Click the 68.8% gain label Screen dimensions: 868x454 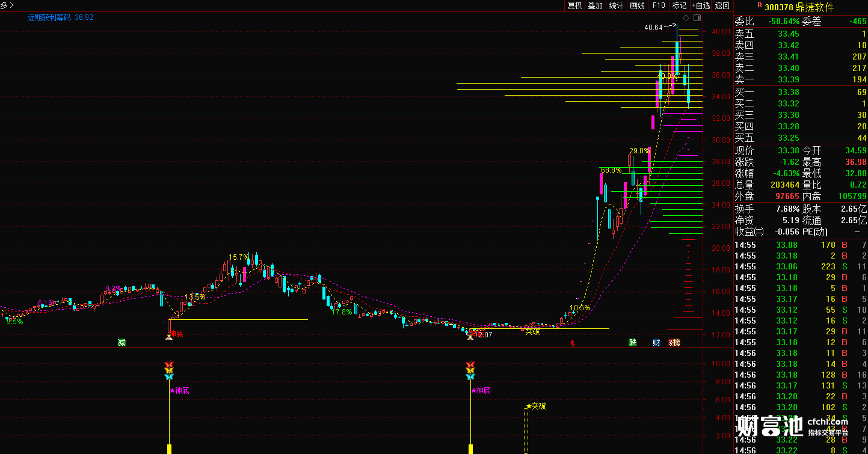click(611, 170)
